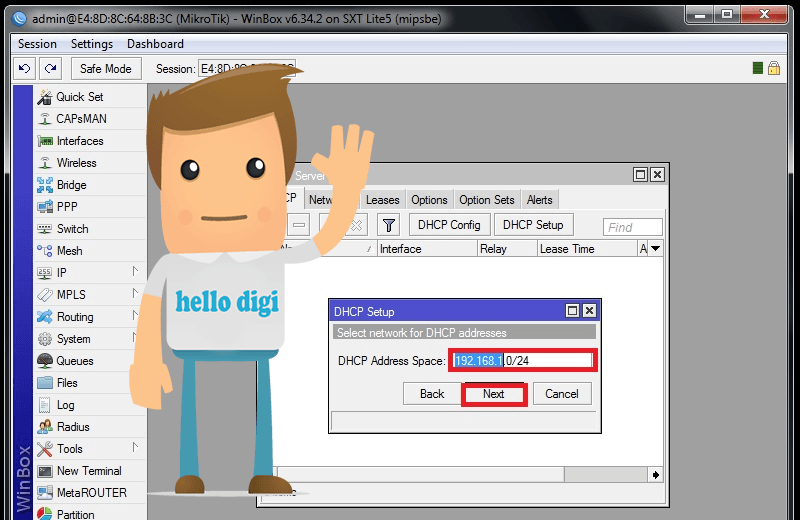Switch to the Options tab
This screenshot has width=800, height=520.
429,200
